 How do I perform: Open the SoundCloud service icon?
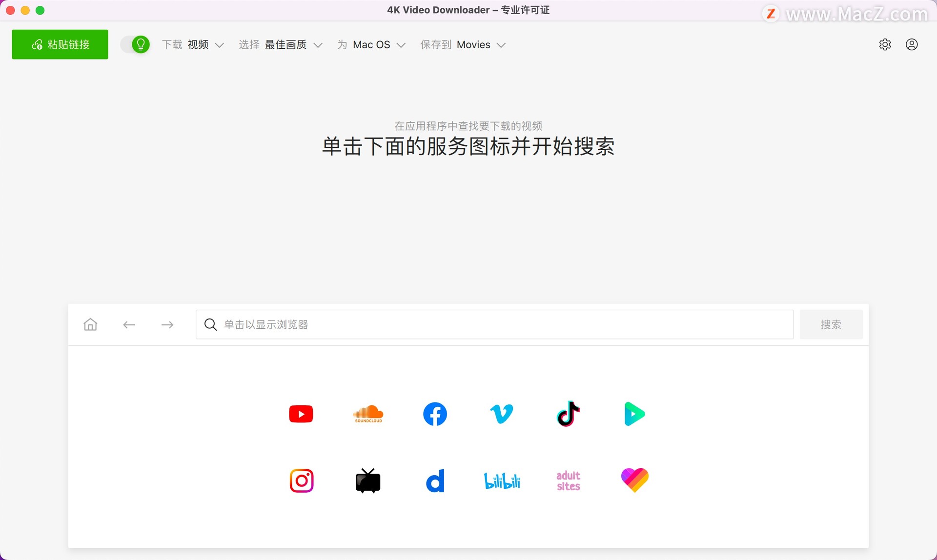pyautogui.click(x=368, y=414)
